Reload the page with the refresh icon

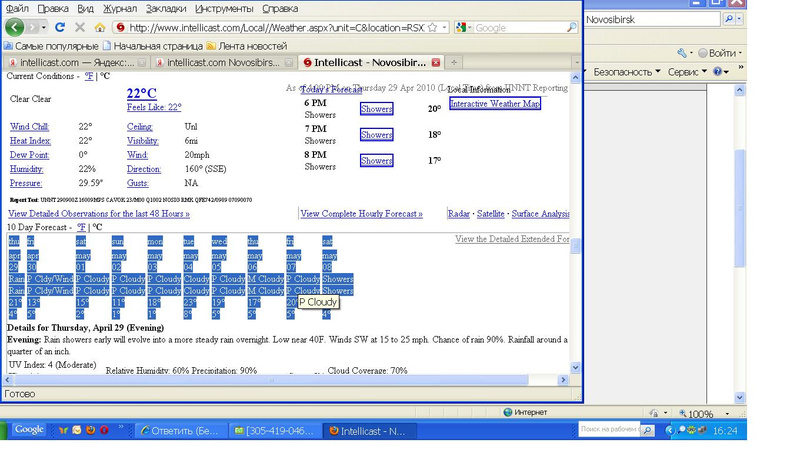click(x=60, y=28)
